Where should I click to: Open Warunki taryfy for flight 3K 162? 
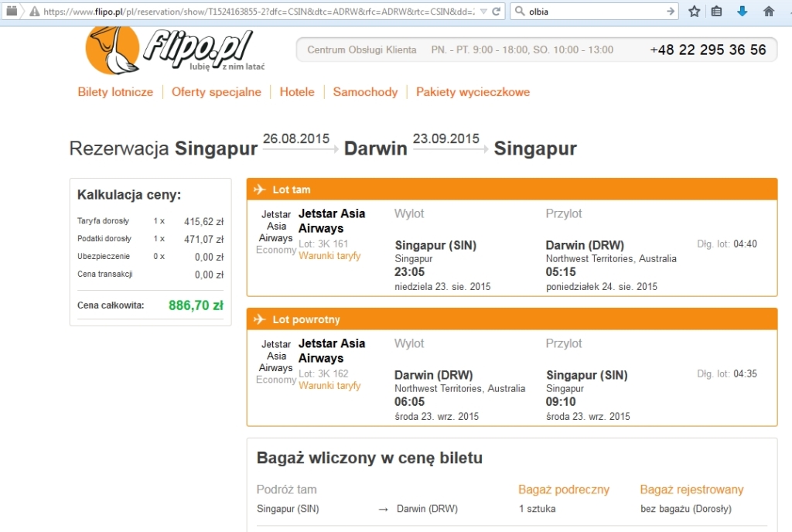(329, 386)
